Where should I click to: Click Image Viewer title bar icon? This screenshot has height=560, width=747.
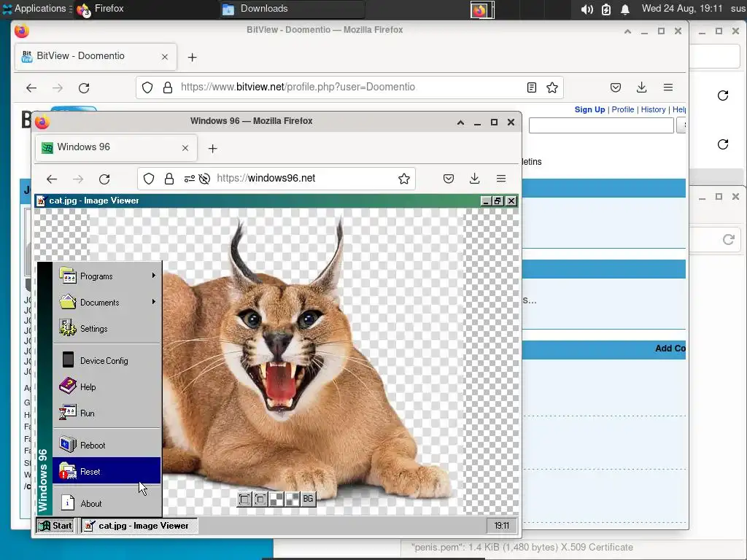[42, 201]
